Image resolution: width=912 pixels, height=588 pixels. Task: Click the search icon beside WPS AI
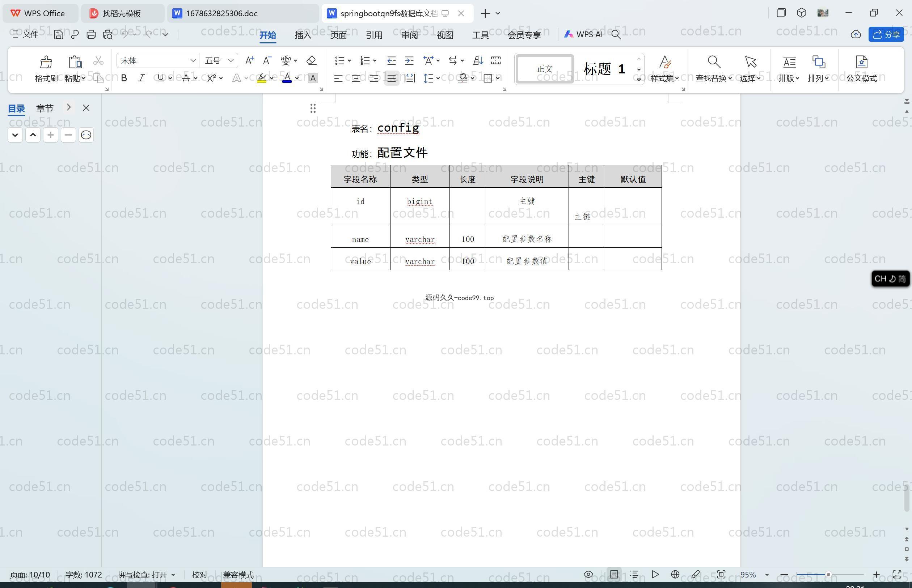click(x=616, y=34)
